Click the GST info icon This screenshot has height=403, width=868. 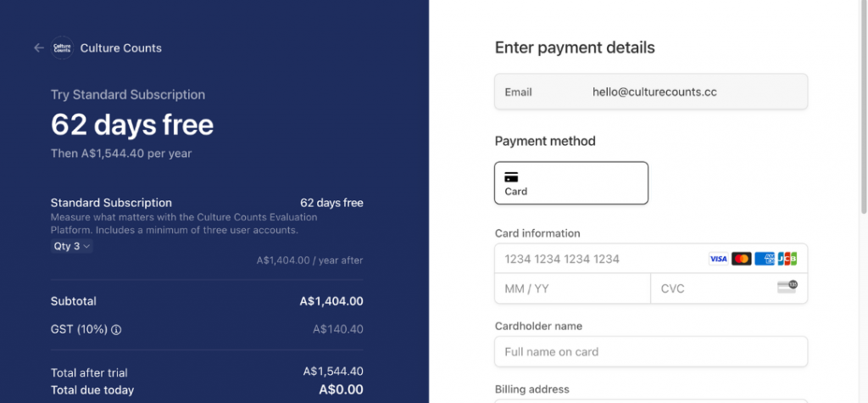[x=115, y=330]
